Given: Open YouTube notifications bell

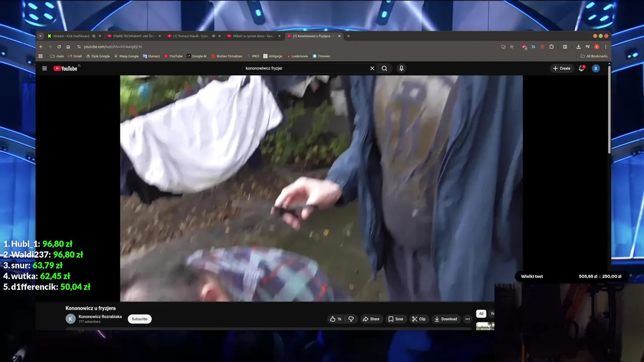Looking at the screenshot, I should [582, 68].
